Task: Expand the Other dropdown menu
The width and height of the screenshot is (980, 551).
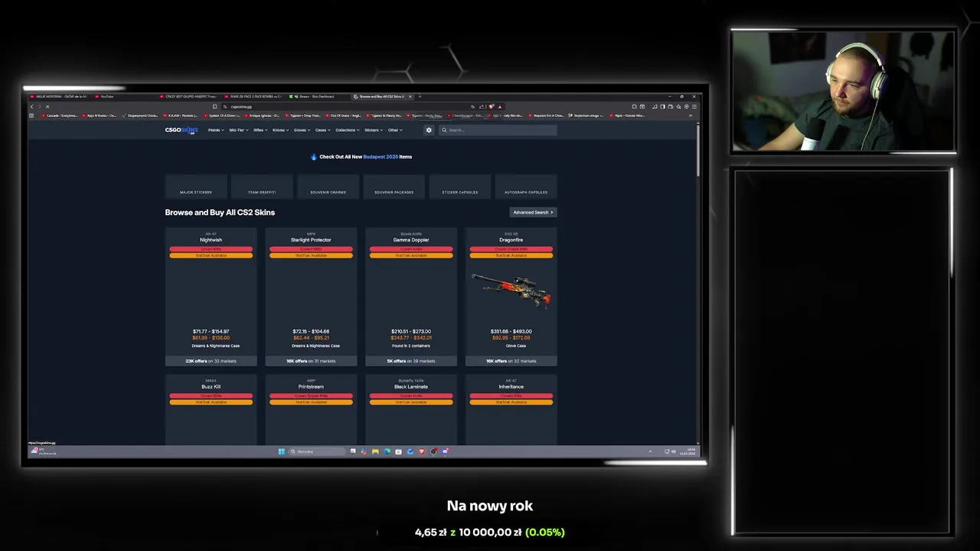Action: click(x=395, y=130)
